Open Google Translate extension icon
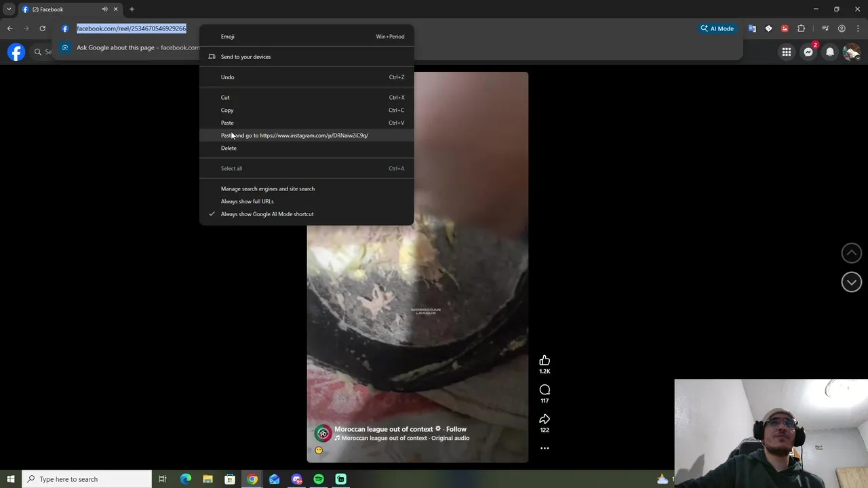This screenshot has width=868, height=488. [x=752, y=28]
